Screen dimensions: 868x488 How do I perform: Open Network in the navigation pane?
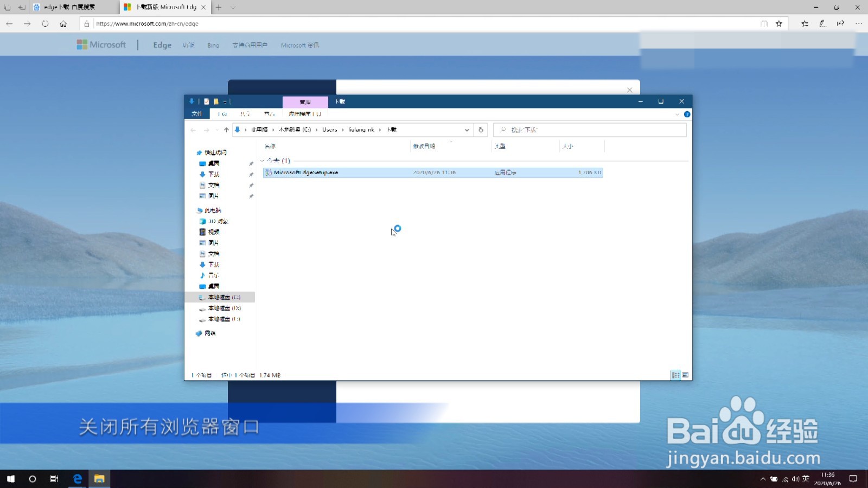pyautogui.click(x=206, y=333)
